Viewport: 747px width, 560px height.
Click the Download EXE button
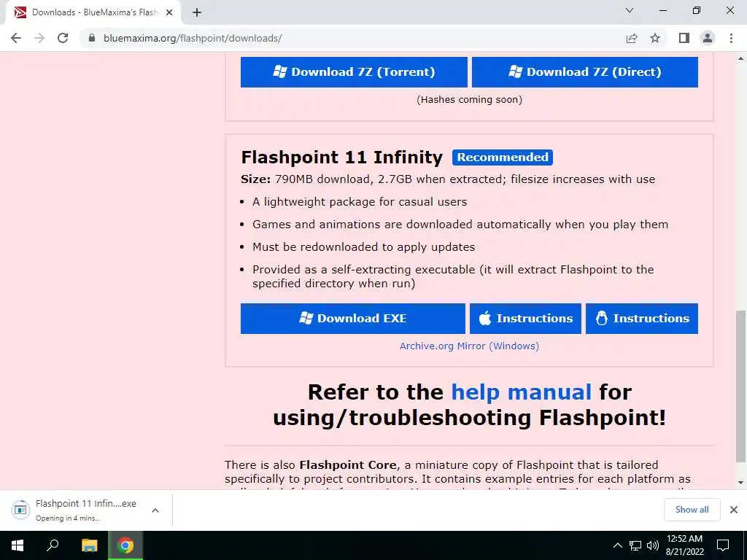coord(353,319)
